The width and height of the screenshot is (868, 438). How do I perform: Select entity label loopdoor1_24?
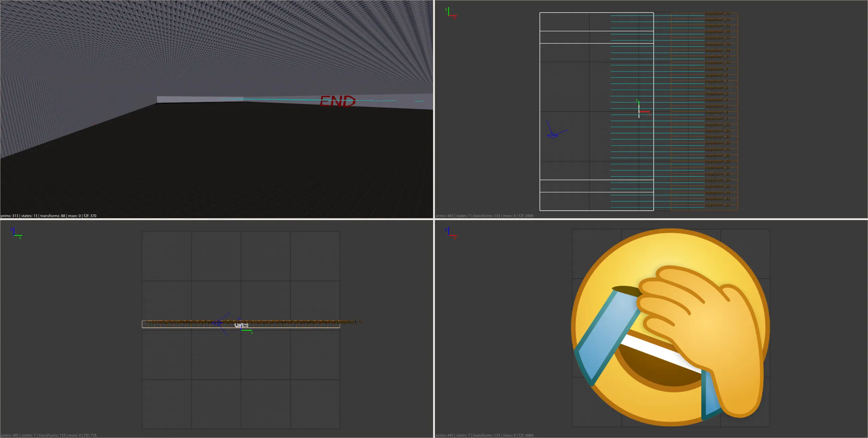[717, 131]
